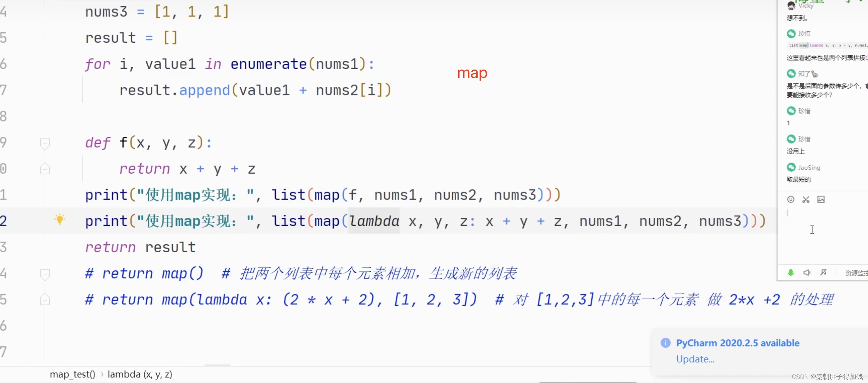Select lambda (x, y, z) breadcrumb

click(x=140, y=374)
